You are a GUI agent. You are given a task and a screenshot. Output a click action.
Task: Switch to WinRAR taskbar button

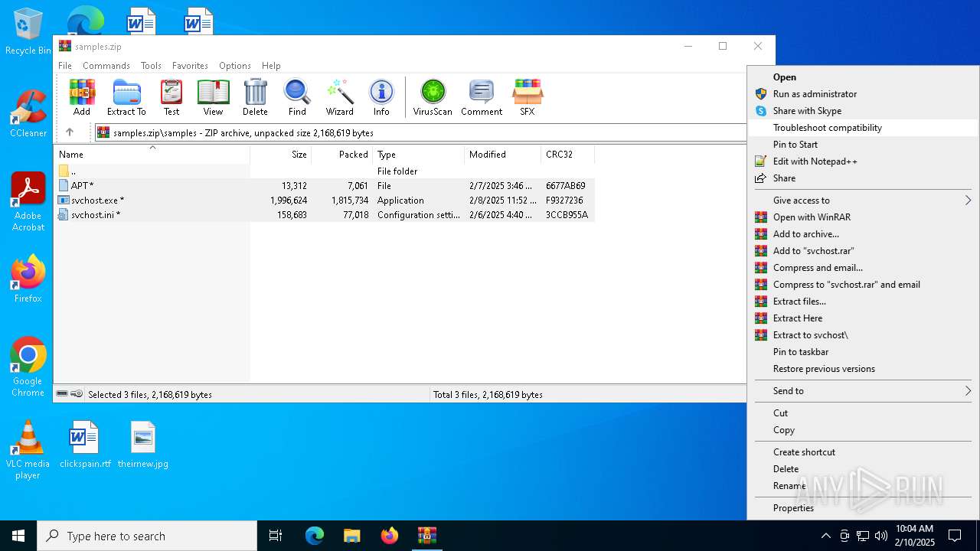tap(427, 536)
